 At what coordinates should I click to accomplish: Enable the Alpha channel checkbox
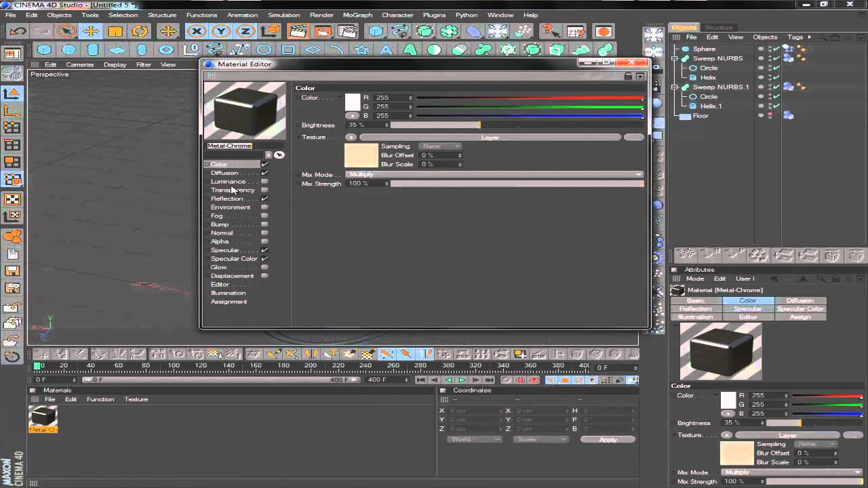point(264,241)
